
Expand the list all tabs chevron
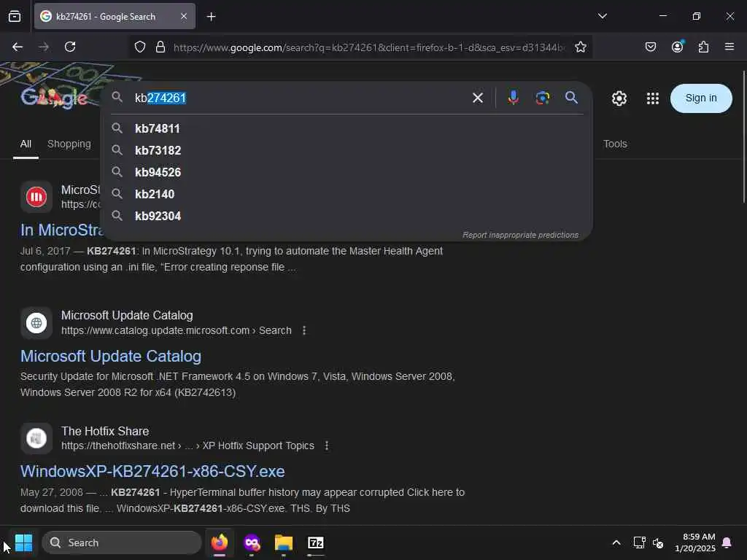coord(602,16)
